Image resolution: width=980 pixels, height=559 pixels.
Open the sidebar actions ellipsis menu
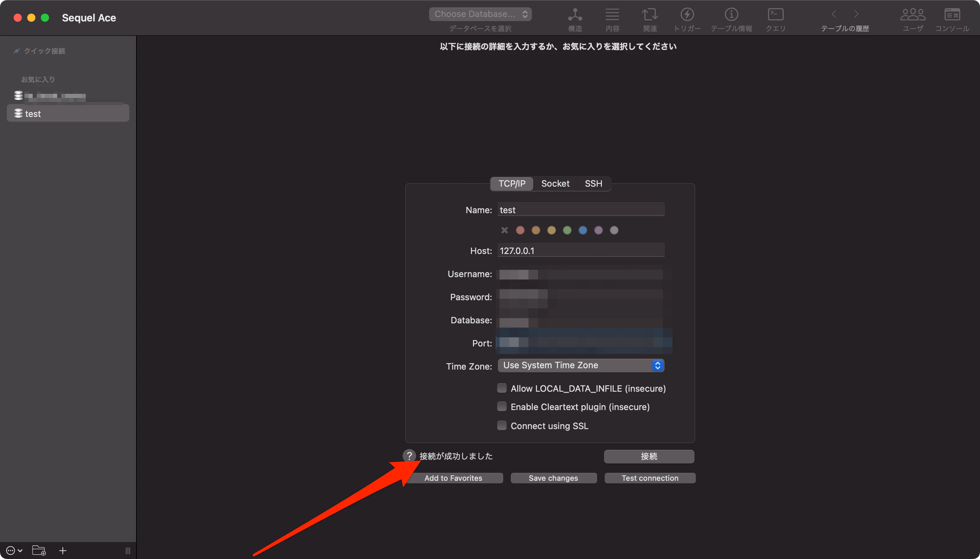click(14, 550)
